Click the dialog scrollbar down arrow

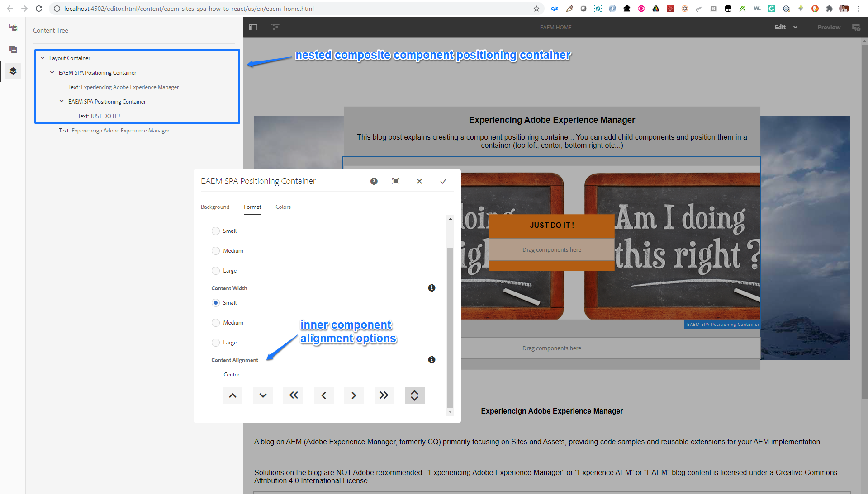point(450,412)
